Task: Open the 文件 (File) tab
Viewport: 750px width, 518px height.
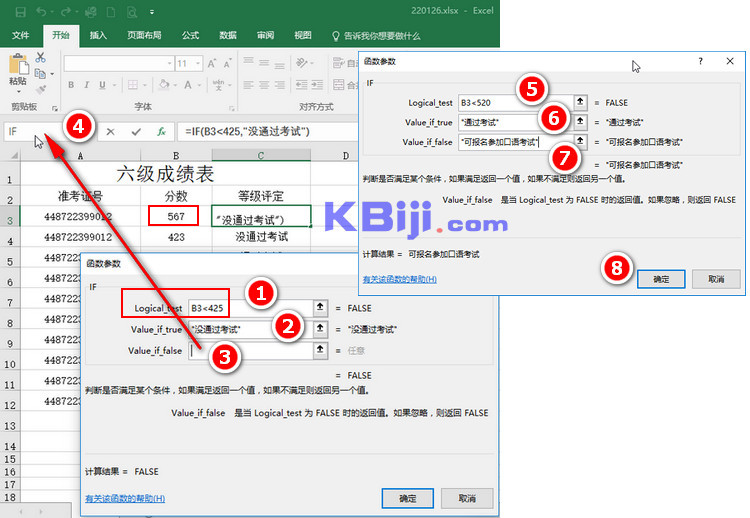Action: (21, 35)
